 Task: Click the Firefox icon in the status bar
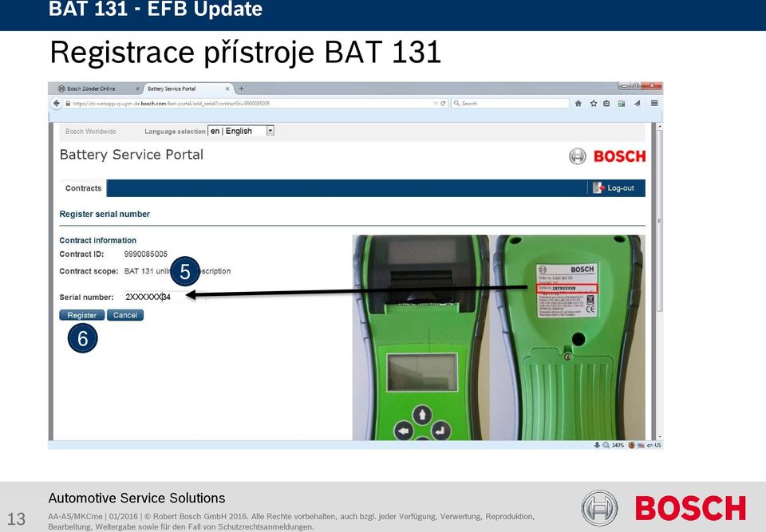click(631, 445)
